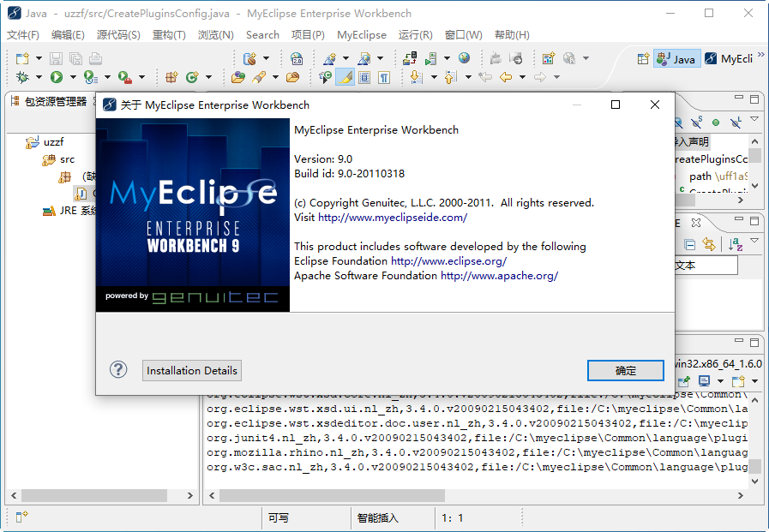769x532 pixels.
Task: Click the Debug bug icon in toolbar
Action: click(23, 77)
